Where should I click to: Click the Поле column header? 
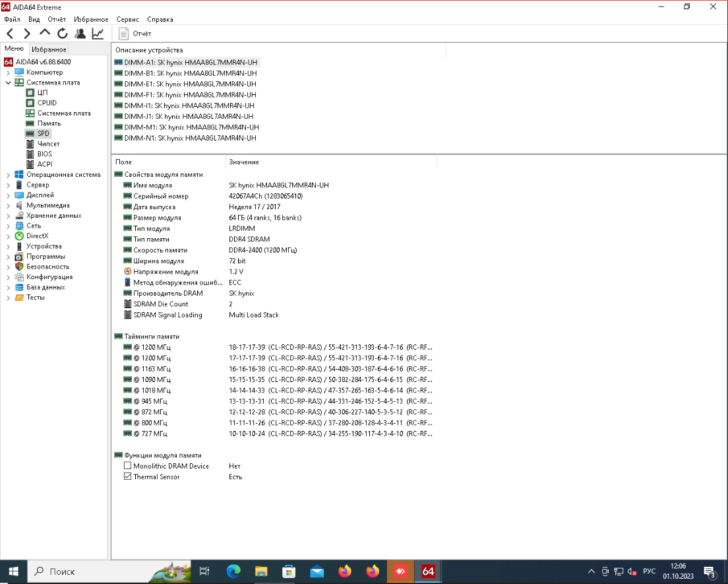(168, 162)
